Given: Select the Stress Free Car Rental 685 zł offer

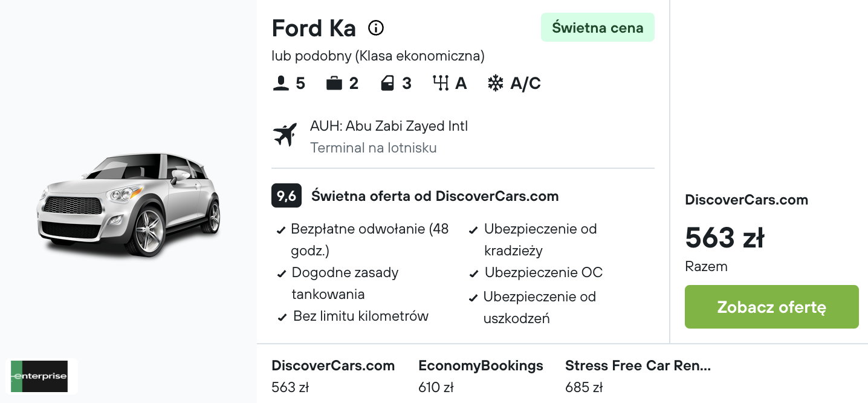Looking at the screenshot, I should tap(638, 376).
